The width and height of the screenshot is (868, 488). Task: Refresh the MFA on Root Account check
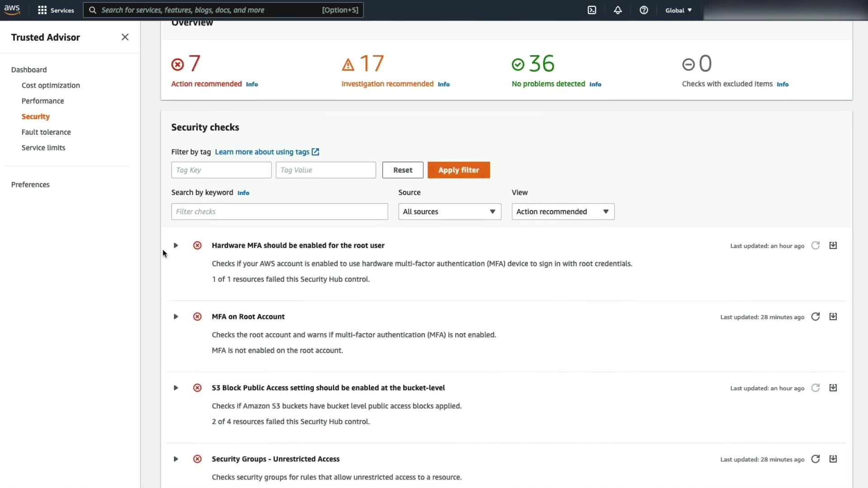(x=815, y=317)
